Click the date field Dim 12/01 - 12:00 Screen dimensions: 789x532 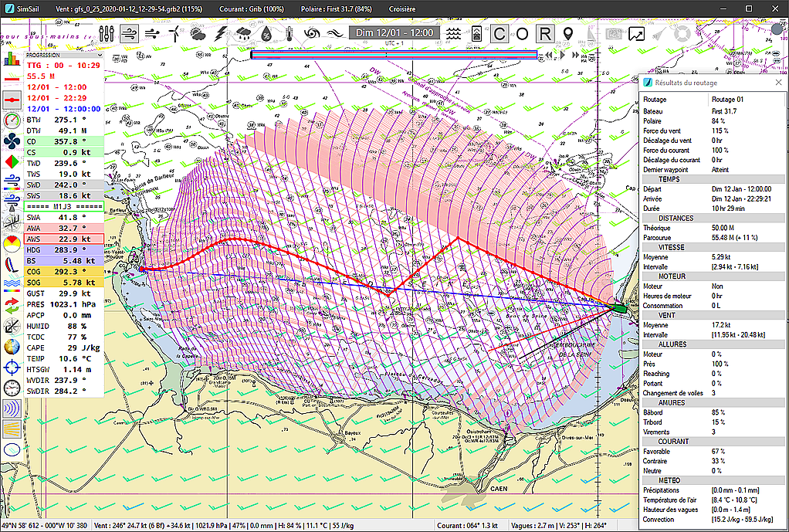point(394,32)
